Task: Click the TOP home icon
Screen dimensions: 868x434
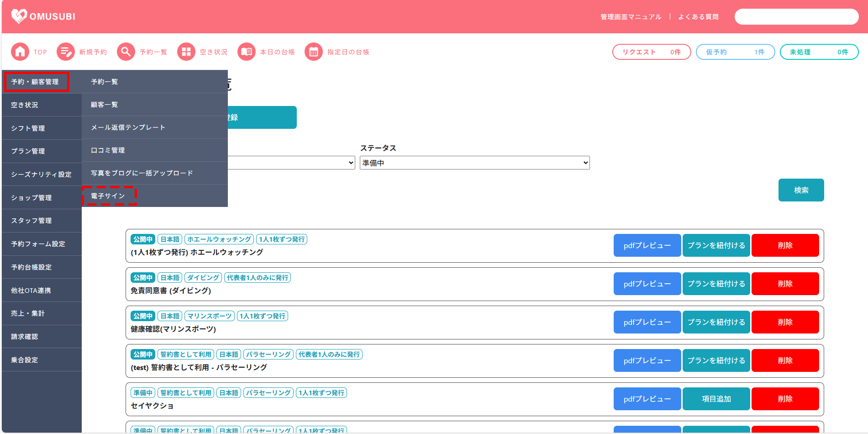Action: coord(20,52)
